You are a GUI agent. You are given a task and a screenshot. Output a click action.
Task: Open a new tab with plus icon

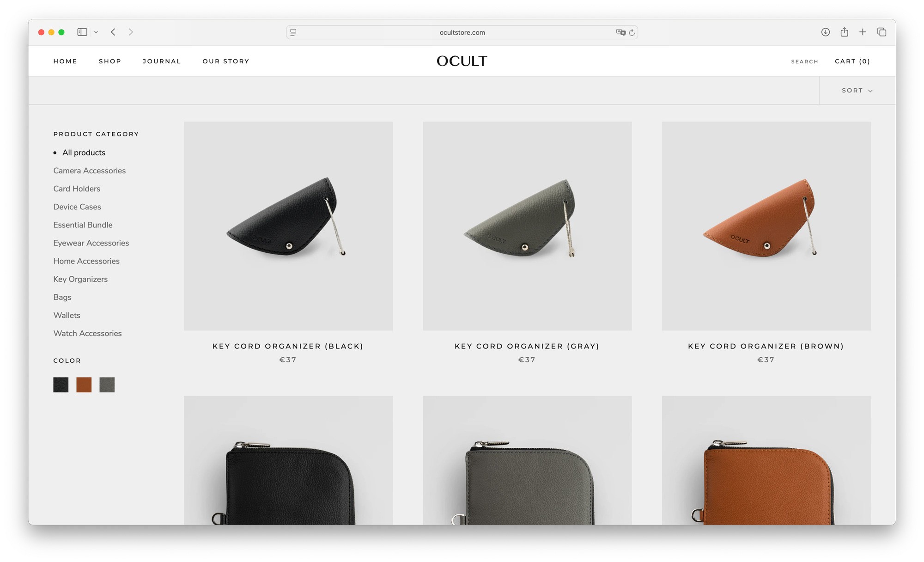coord(863,32)
